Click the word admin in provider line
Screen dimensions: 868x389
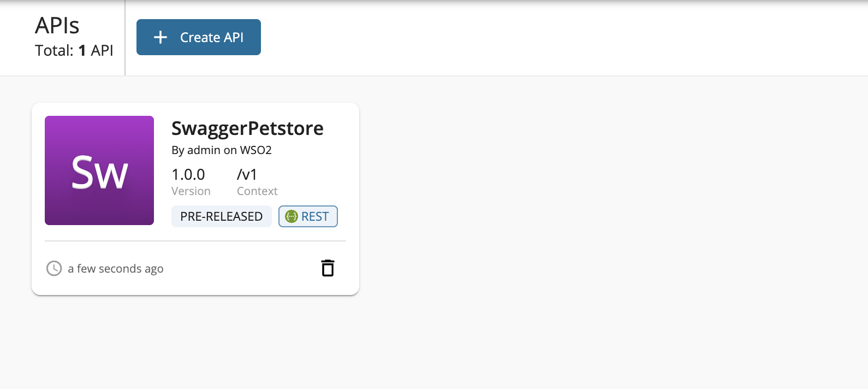(x=204, y=150)
